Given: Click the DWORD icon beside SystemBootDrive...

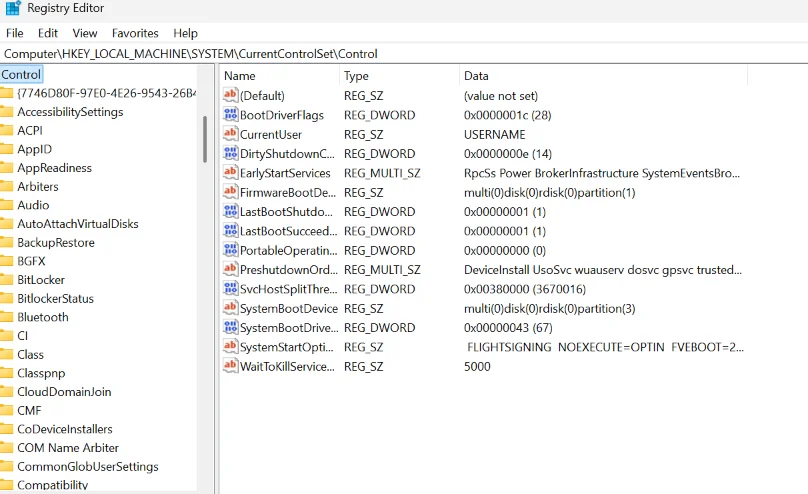Looking at the screenshot, I should click(230, 327).
